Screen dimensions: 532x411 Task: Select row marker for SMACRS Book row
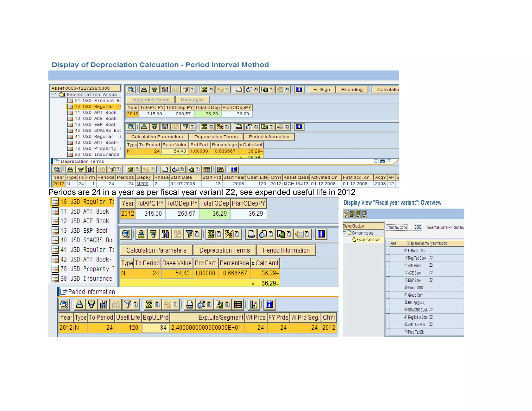click(x=388, y=310)
